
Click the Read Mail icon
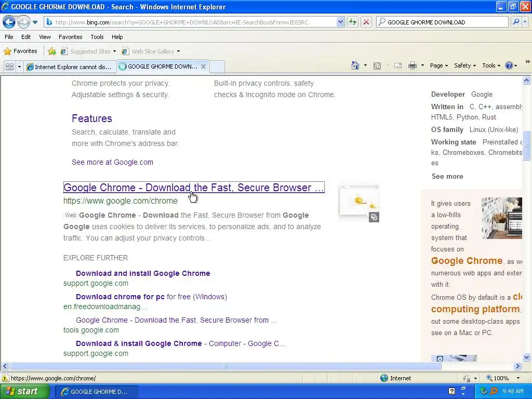[x=397, y=65]
